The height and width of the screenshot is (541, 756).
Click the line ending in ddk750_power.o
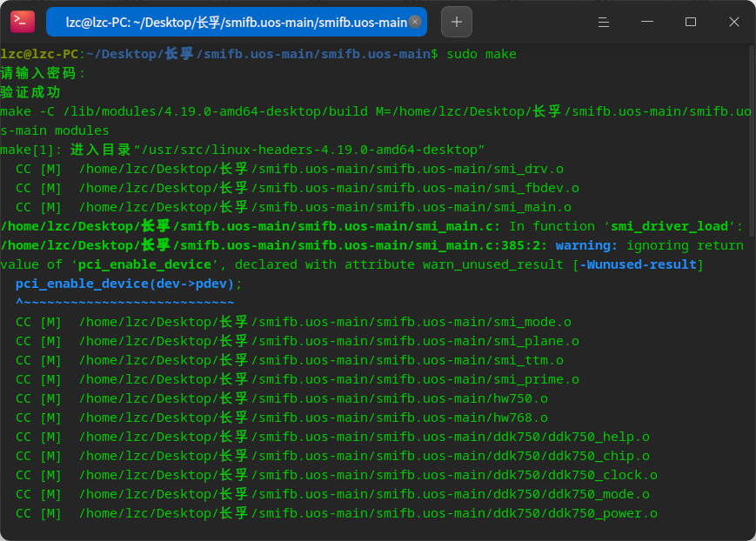point(337,513)
